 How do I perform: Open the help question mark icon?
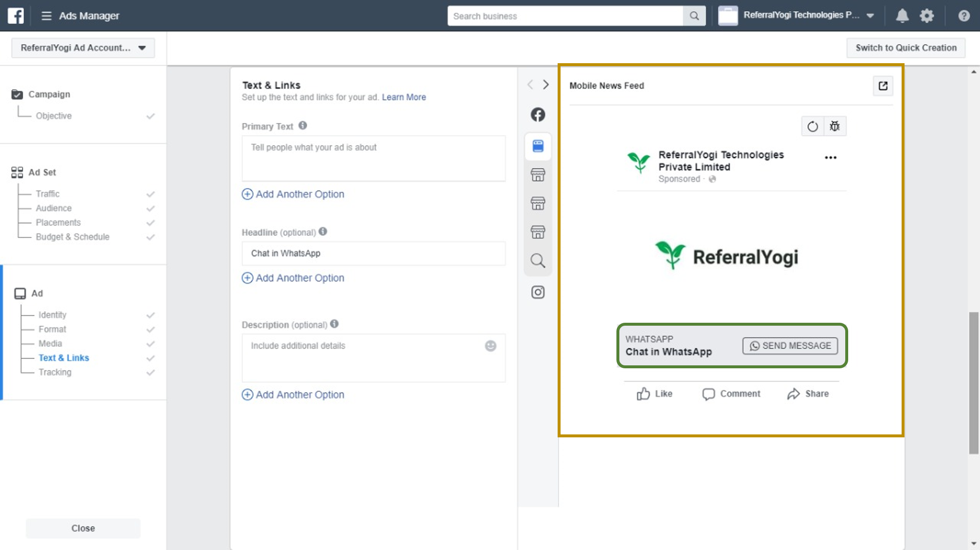[x=964, y=16]
